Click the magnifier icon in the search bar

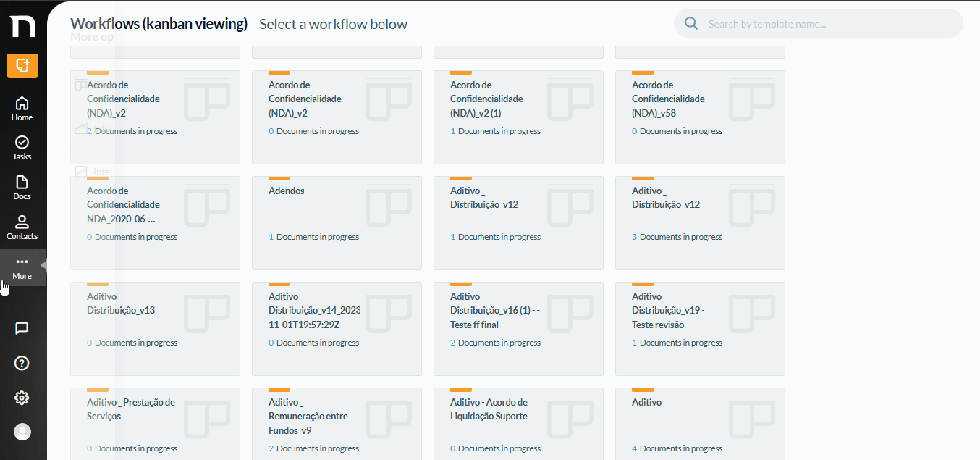[x=691, y=24]
